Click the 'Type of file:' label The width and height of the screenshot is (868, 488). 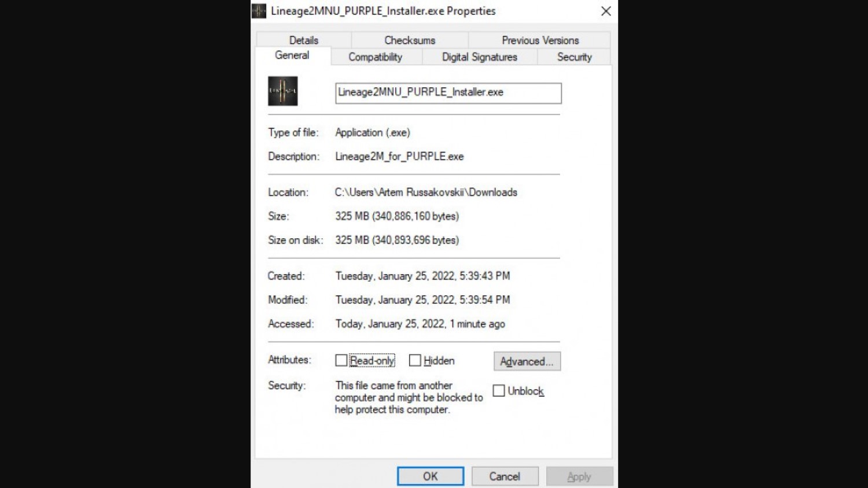(293, 132)
